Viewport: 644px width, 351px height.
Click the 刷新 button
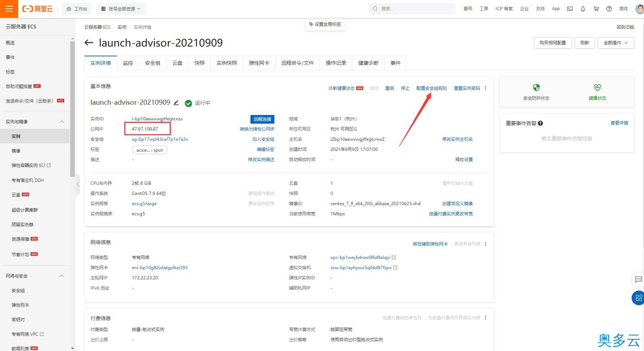point(585,43)
